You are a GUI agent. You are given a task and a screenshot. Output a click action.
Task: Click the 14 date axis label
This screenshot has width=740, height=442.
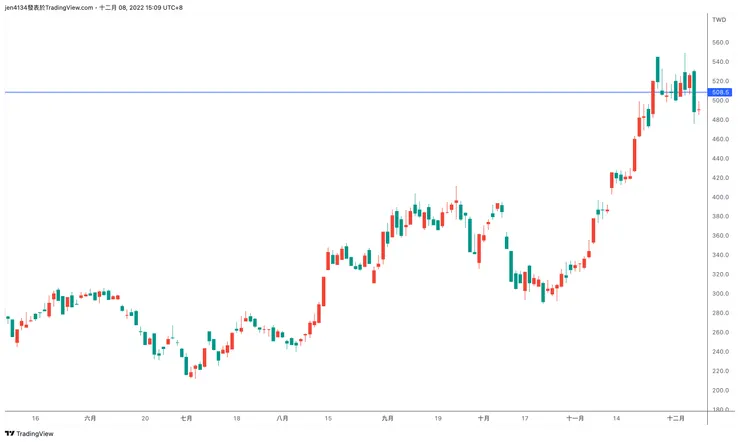pyautogui.click(x=616, y=418)
